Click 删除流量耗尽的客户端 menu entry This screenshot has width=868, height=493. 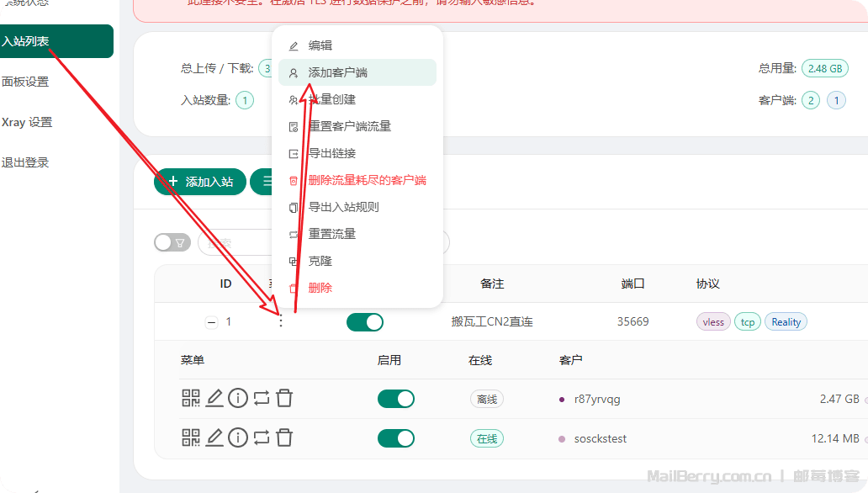click(367, 180)
